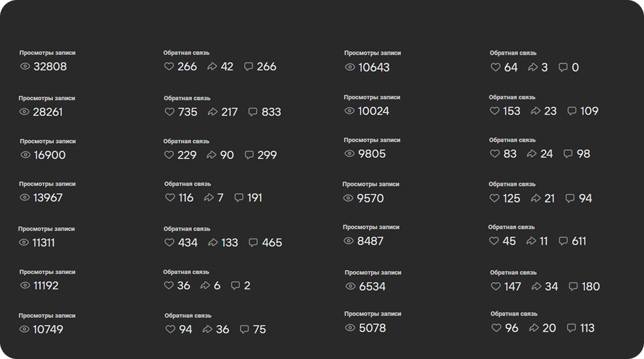Select the eye icon beside 13967

[25, 197]
